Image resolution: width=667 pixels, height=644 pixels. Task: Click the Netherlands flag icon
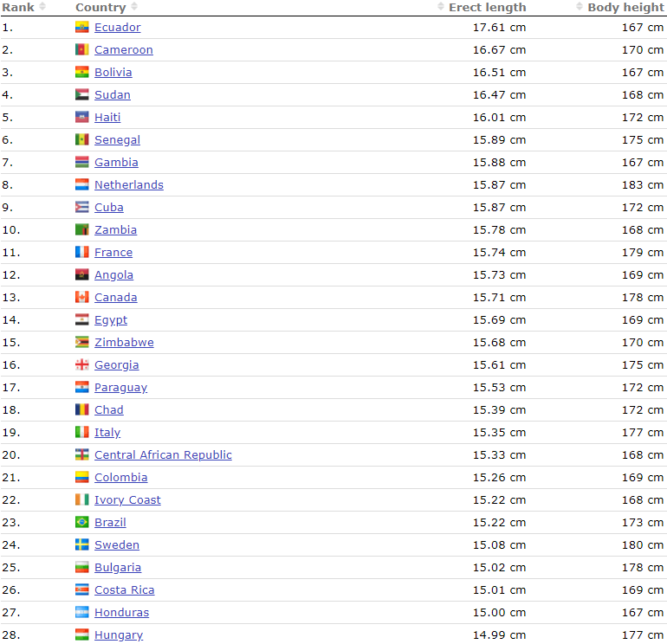click(x=82, y=185)
